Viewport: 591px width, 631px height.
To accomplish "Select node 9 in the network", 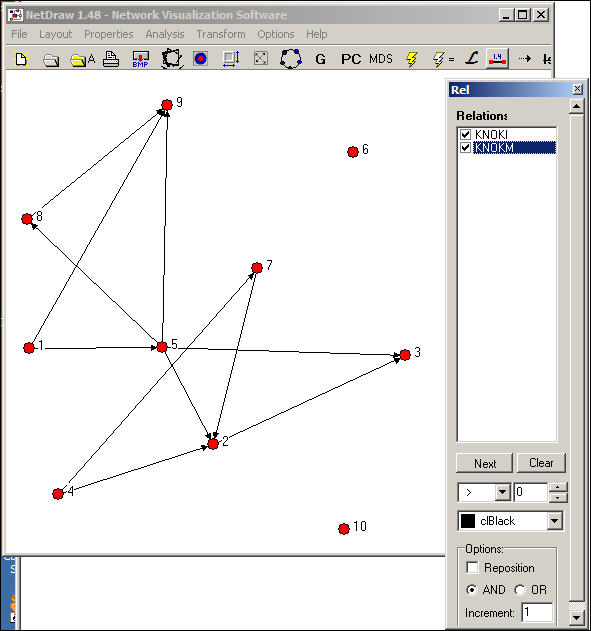I will [x=167, y=105].
